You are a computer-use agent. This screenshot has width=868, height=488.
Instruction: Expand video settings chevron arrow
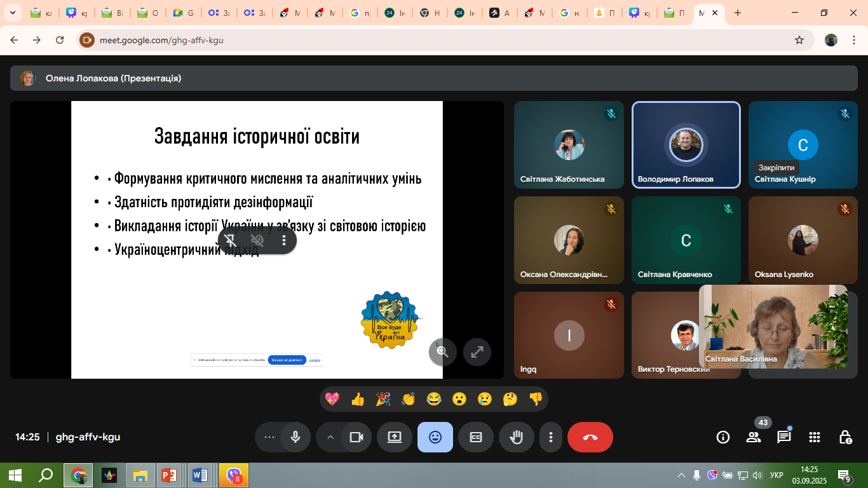tap(330, 437)
